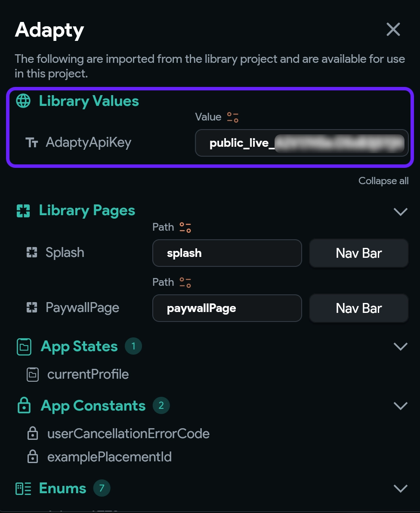420x513 pixels.
Task: Click the Collapse all link
Action: click(x=383, y=181)
